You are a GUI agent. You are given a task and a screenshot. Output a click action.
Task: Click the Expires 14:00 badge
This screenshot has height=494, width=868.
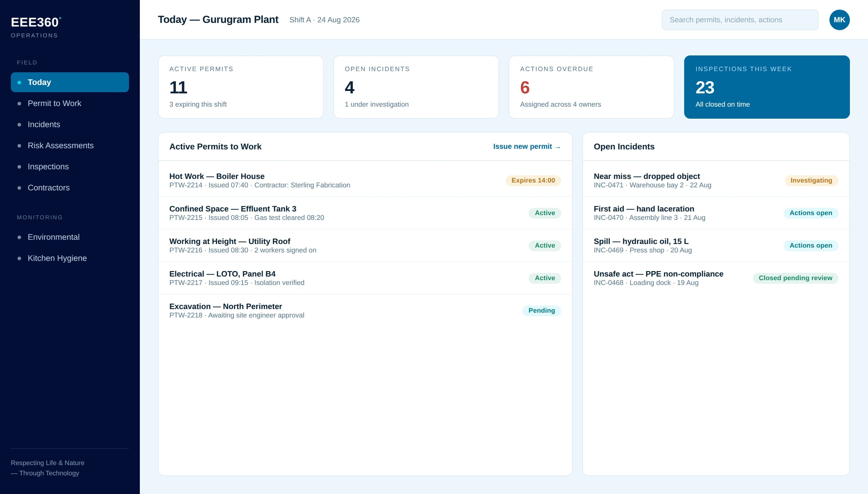point(533,180)
